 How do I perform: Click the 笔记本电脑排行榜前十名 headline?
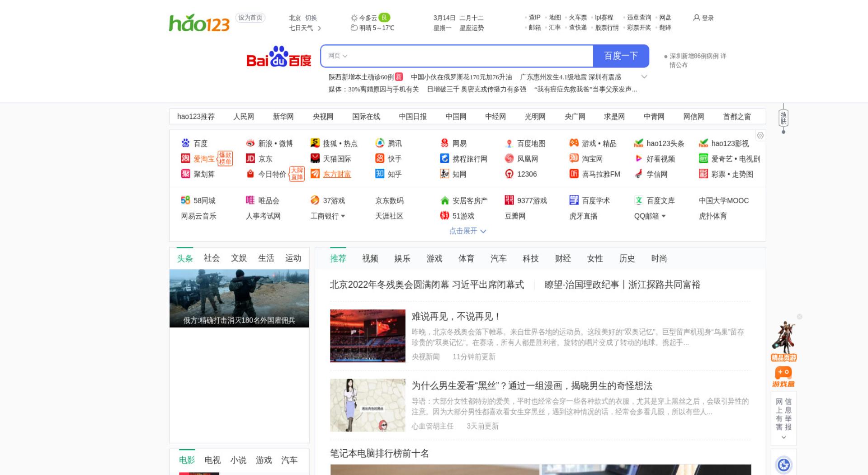[x=379, y=453]
